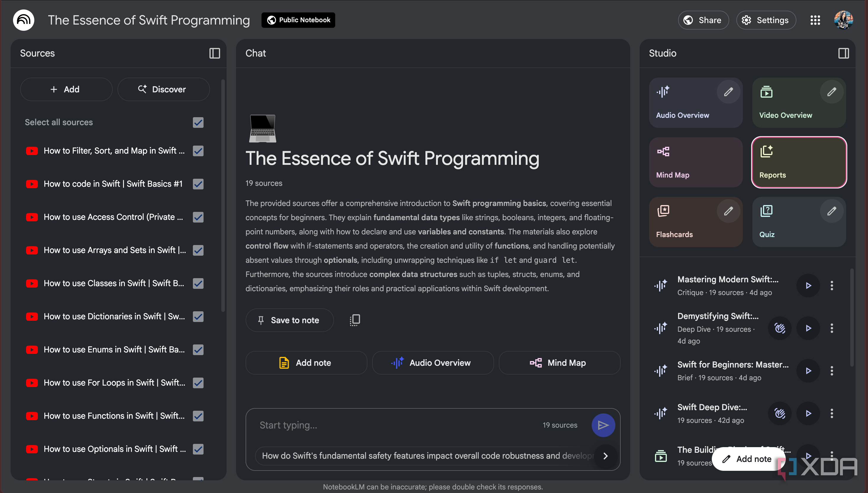Screen dimensions: 868x493
Task: Open Settings in the header
Action: tap(766, 20)
